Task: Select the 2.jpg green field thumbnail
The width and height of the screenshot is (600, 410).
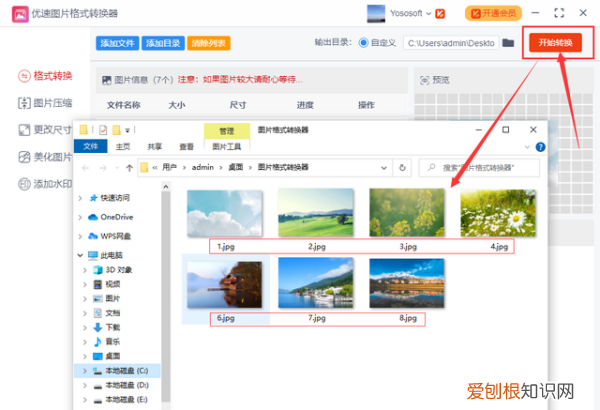Action: pyautogui.click(x=316, y=212)
